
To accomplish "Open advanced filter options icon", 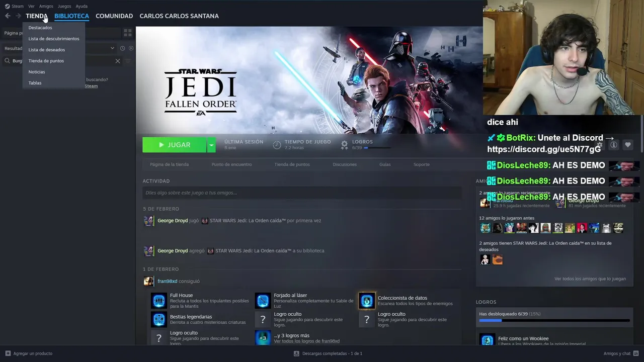I will click(128, 61).
